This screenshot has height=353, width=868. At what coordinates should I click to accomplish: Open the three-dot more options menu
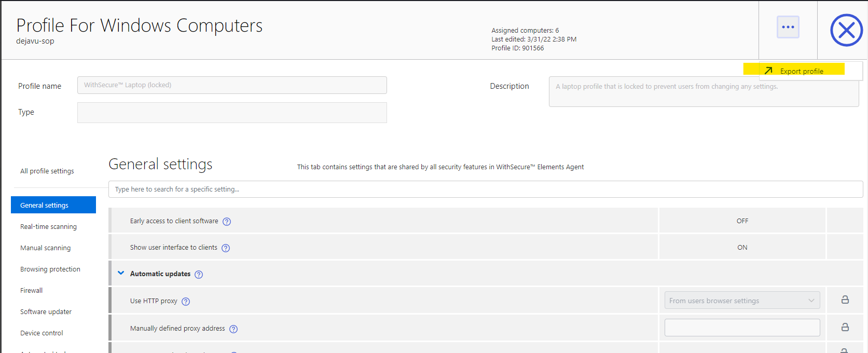coord(788,27)
